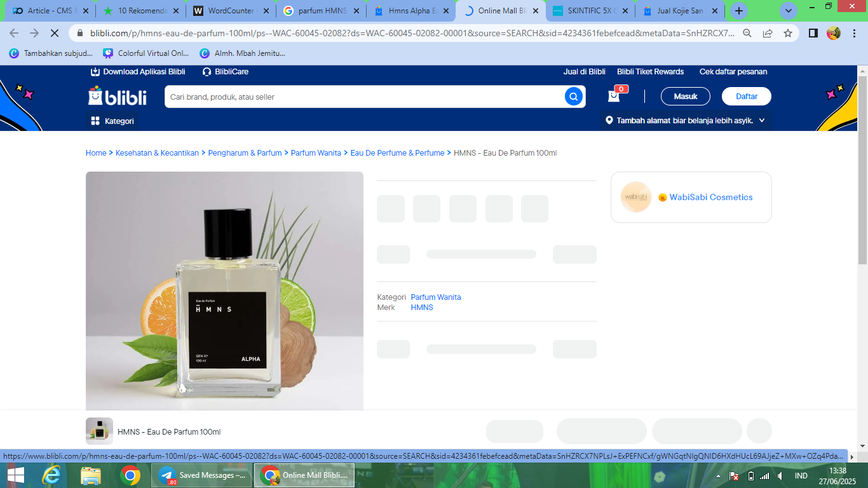This screenshot has width=868, height=488.
Task: Close the Online Mall Blibli tab
Action: [x=536, y=11]
